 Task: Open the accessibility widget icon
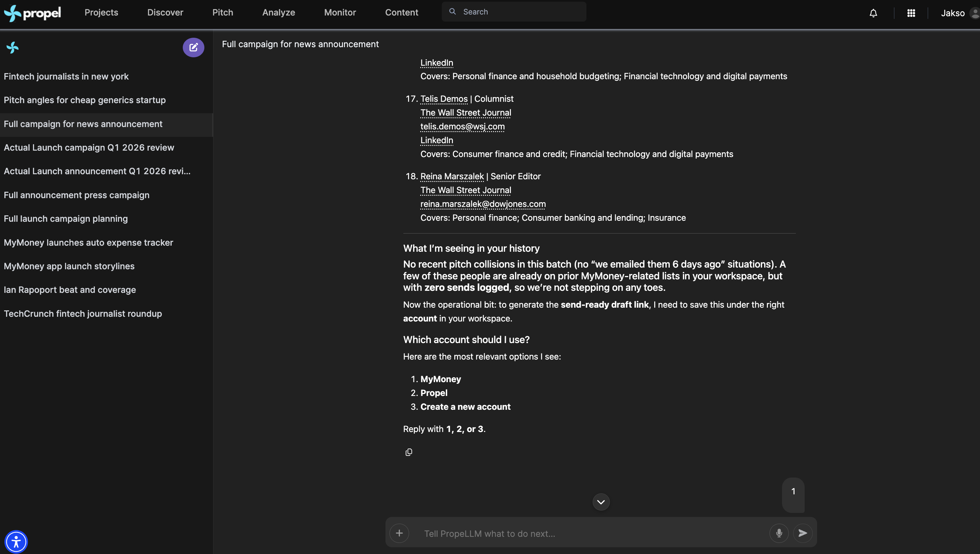click(x=16, y=542)
